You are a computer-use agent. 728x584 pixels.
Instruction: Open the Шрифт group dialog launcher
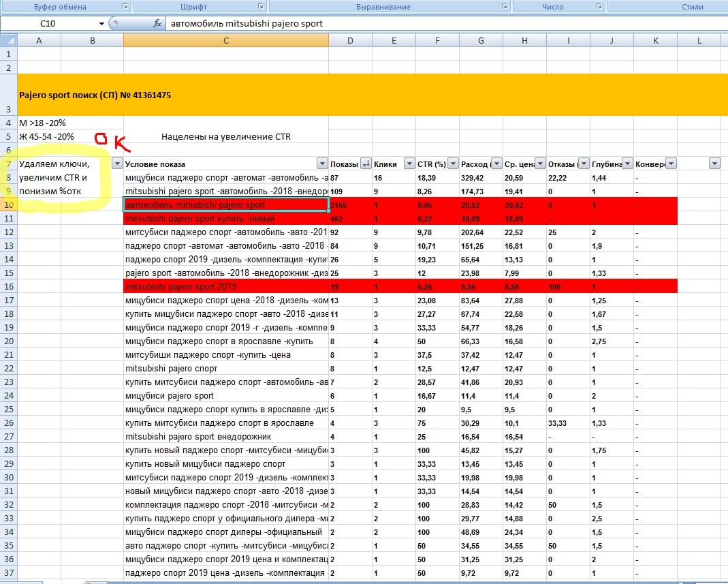pyautogui.click(x=260, y=7)
